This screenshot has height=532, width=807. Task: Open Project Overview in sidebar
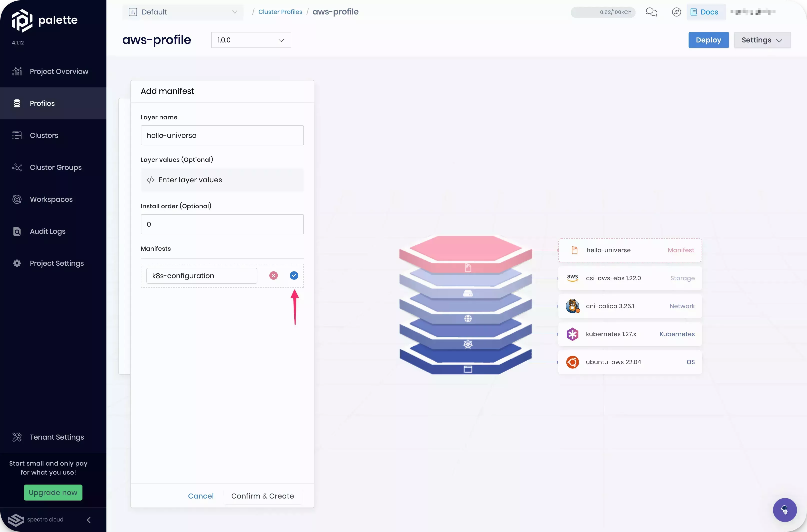[53, 72]
